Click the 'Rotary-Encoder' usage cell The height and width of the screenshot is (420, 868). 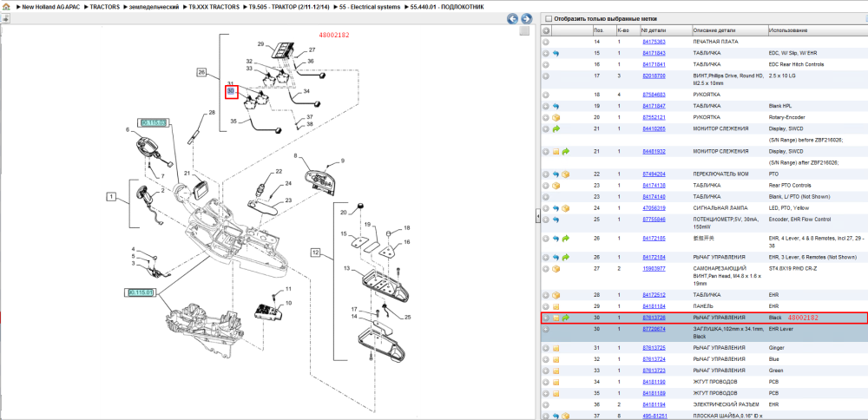(x=786, y=117)
